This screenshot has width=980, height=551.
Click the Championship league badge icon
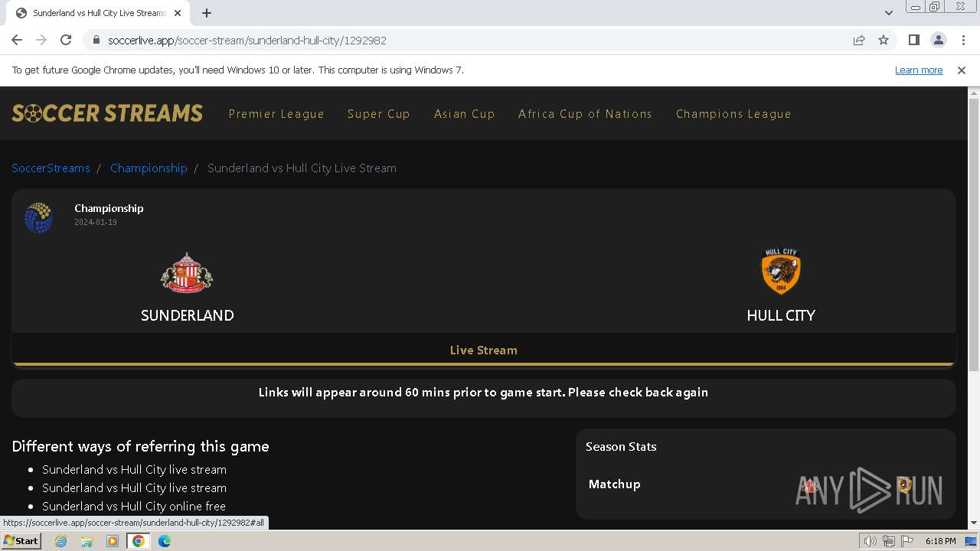point(38,217)
